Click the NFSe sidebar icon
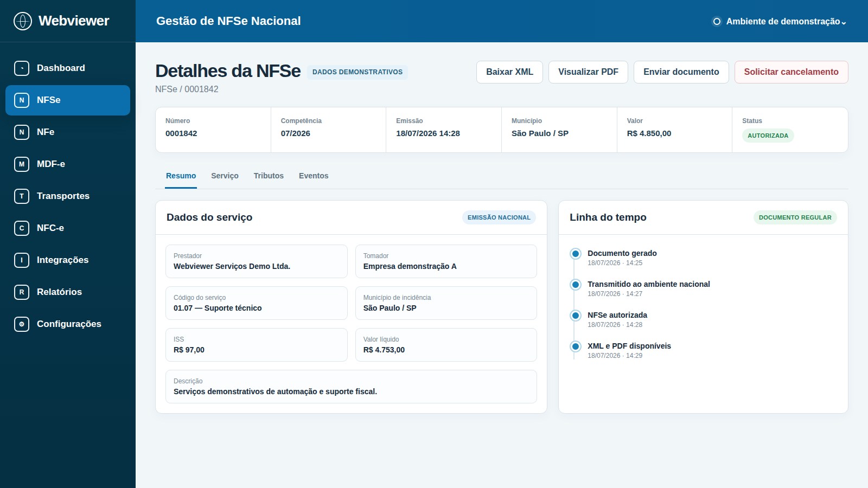Image resolution: width=868 pixels, height=488 pixels. click(22, 100)
